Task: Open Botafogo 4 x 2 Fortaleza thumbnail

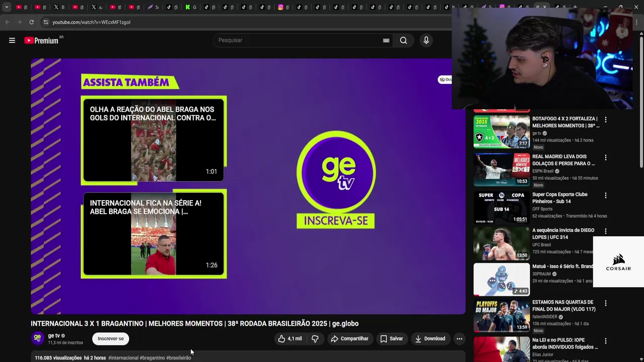Action: click(x=502, y=132)
